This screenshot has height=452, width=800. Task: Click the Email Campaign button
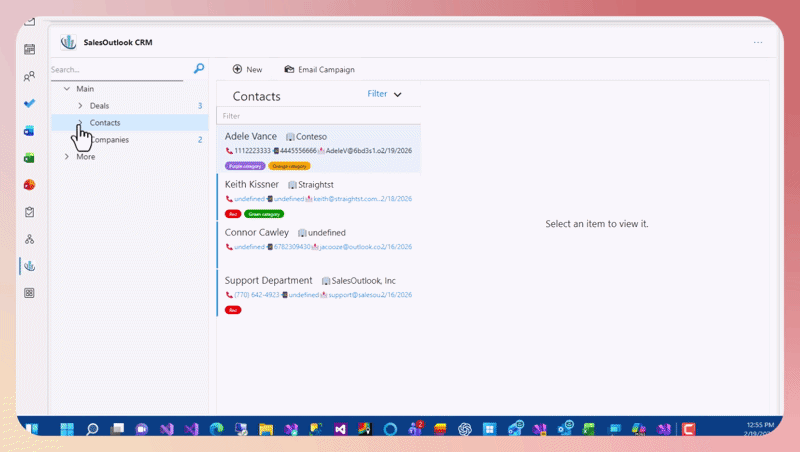pyautogui.click(x=319, y=69)
